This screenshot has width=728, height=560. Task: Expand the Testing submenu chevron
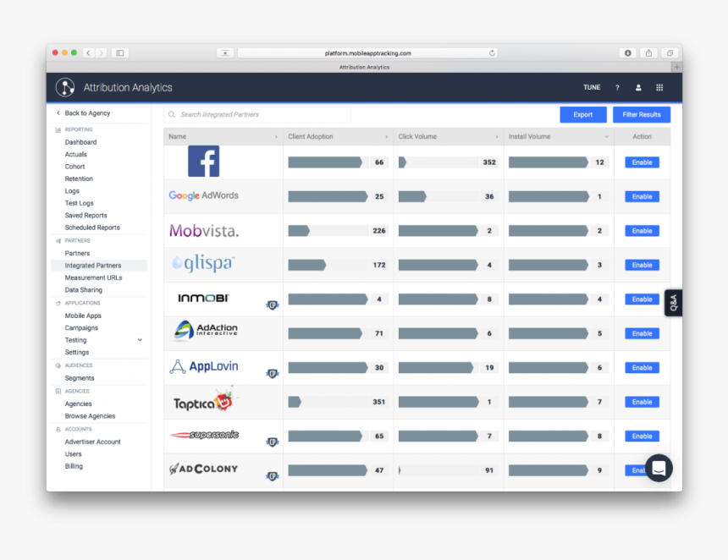click(x=140, y=340)
